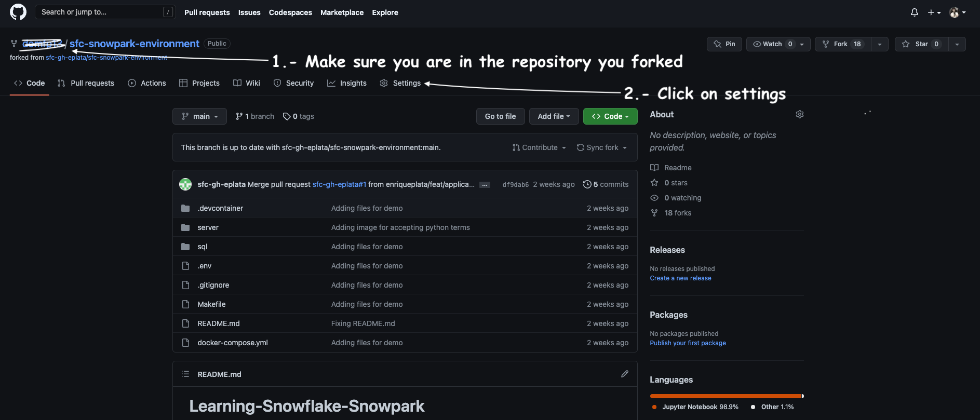The height and width of the screenshot is (420, 980).
Task: View 0 watching in About sidebar
Action: (x=676, y=198)
